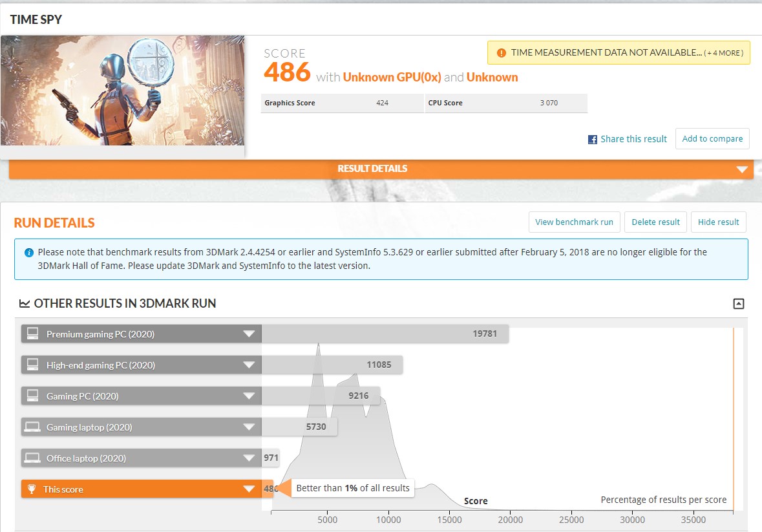Click the 19781 Premium gaming PC score bar

(385, 334)
